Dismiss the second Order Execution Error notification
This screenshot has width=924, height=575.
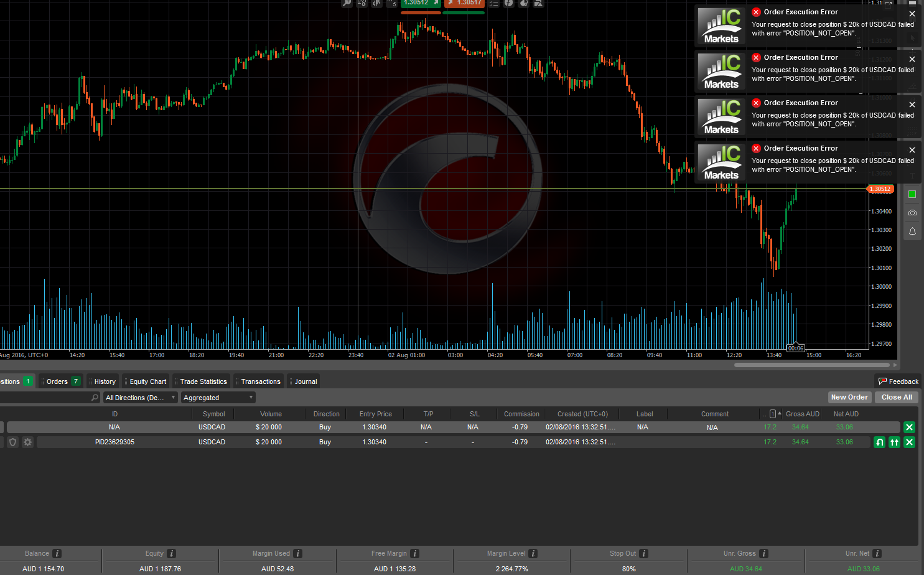point(912,59)
